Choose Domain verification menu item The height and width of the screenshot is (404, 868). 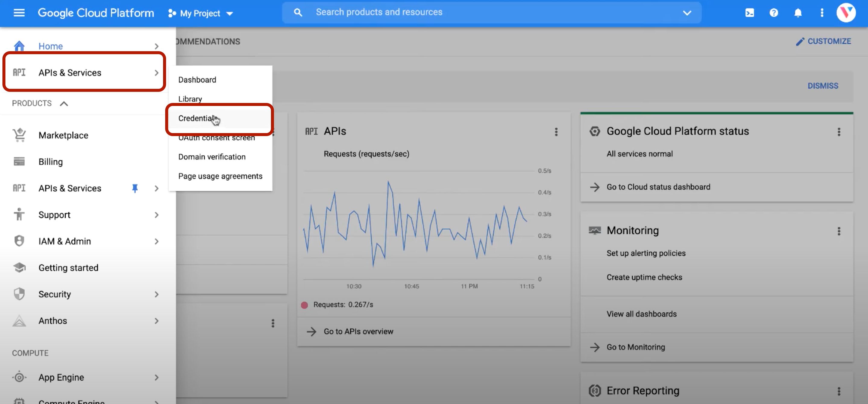(212, 157)
